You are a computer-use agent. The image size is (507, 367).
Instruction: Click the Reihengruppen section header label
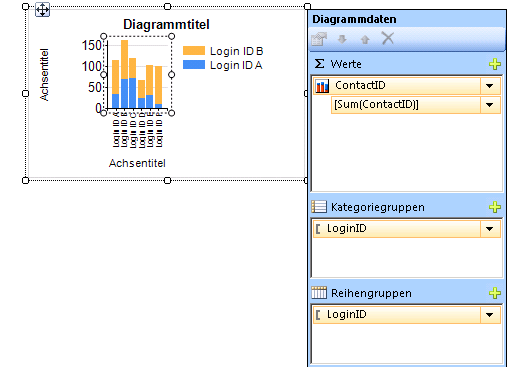(371, 293)
